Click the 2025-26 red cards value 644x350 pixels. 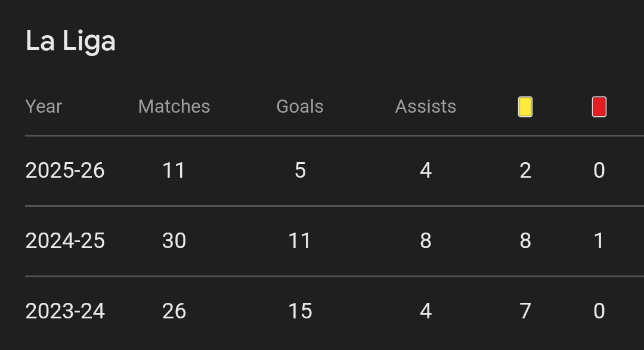click(599, 171)
